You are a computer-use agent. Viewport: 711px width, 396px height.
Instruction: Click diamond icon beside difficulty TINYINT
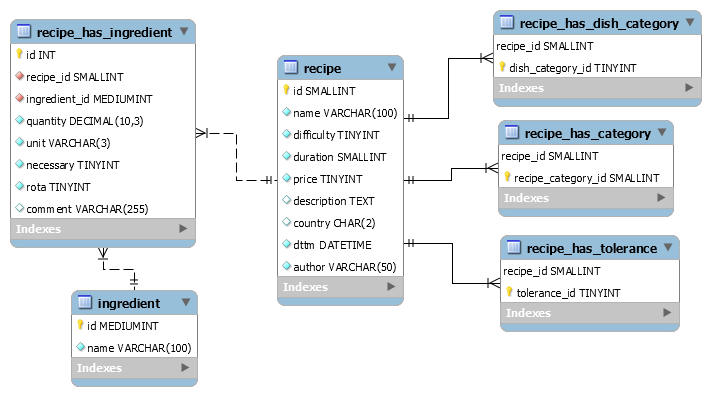tap(287, 133)
